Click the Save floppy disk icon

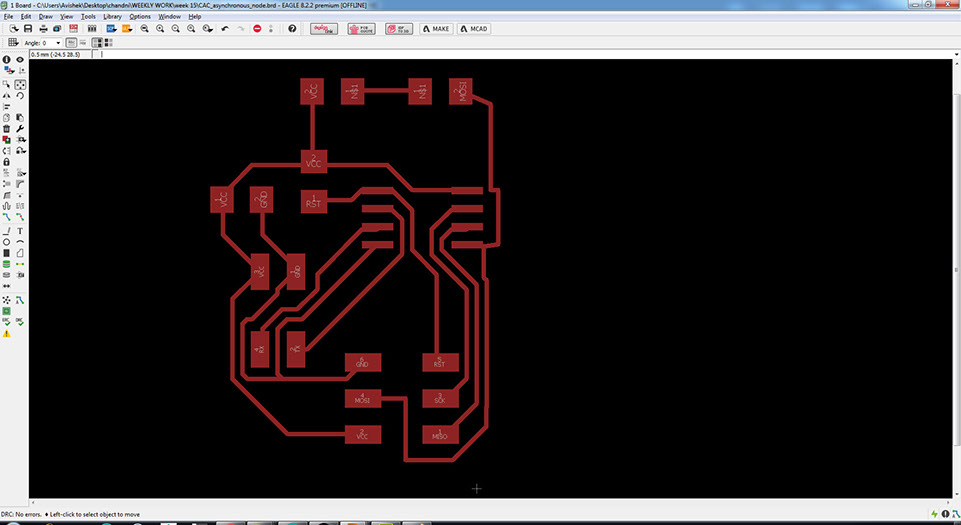click(x=28, y=29)
